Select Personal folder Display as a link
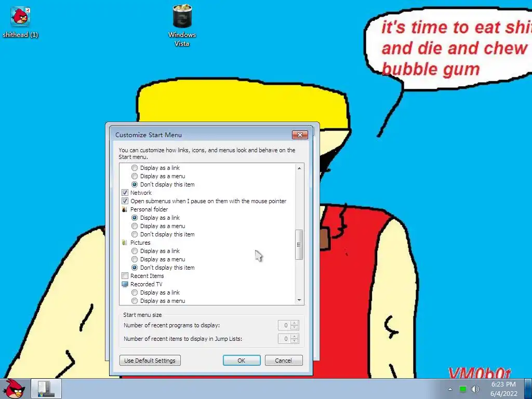 tap(135, 218)
